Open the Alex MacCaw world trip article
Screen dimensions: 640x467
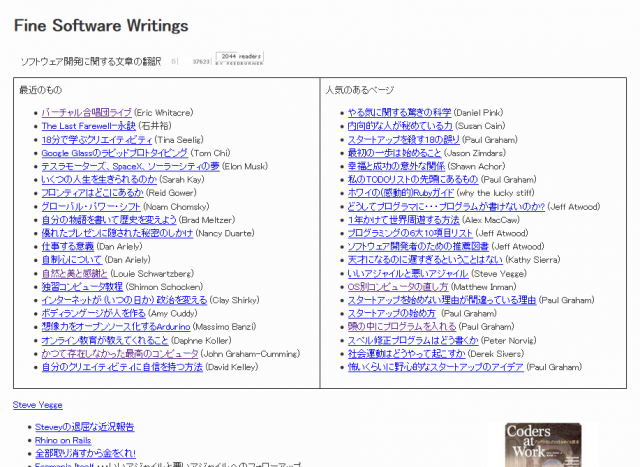pyautogui.click(x=404, y=220)
